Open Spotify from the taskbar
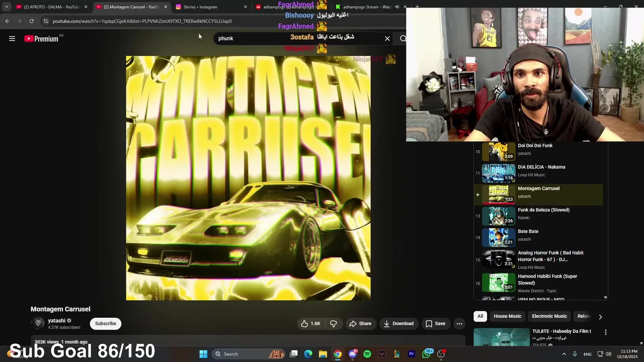Image resolution: width=644 pixels, height=362 pixels. [x=367, y=354]
